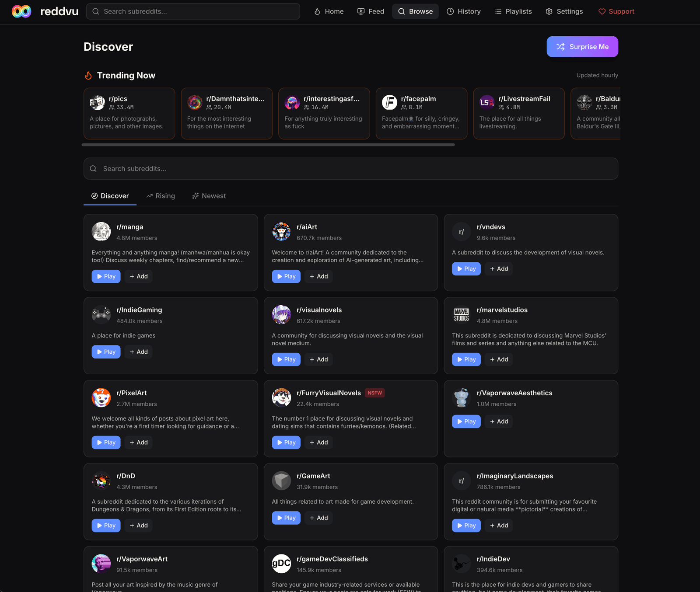Play the r/IndieGaming subreddit

coord(106,352)
